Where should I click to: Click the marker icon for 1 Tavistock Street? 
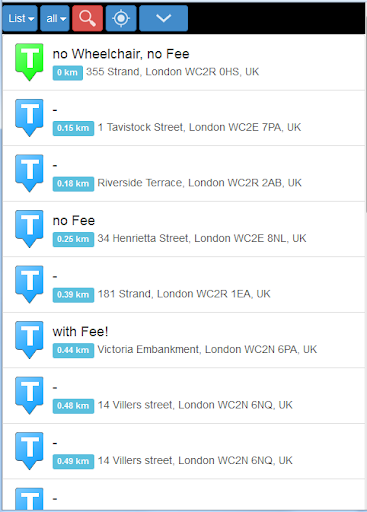pyautogui.click(x=29, y=118)
